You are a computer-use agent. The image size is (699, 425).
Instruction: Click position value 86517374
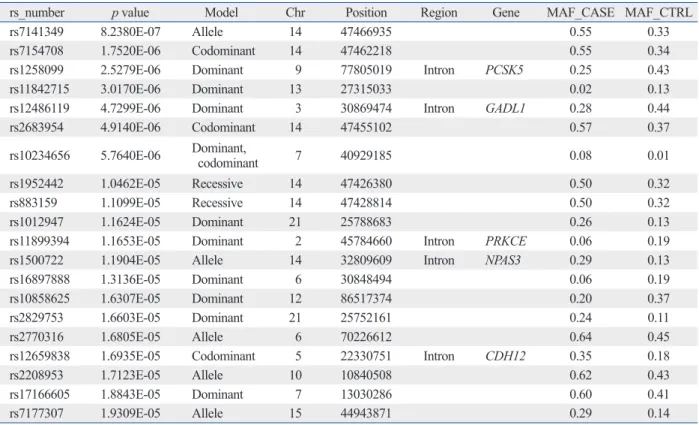366,299
